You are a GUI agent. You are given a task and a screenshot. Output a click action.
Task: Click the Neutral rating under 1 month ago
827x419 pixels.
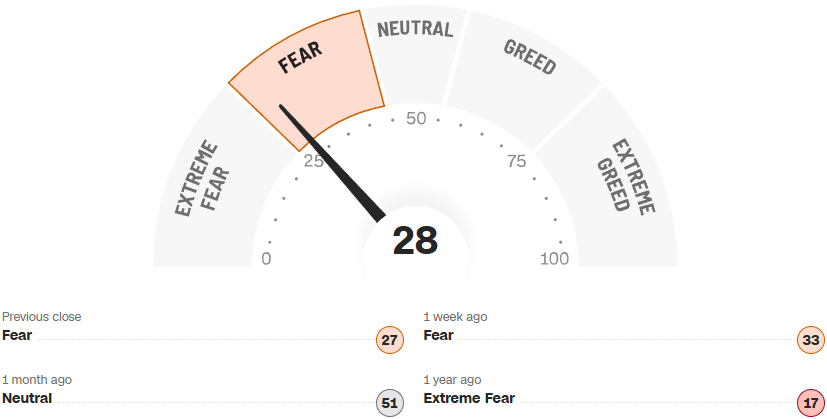click(27, 398)
